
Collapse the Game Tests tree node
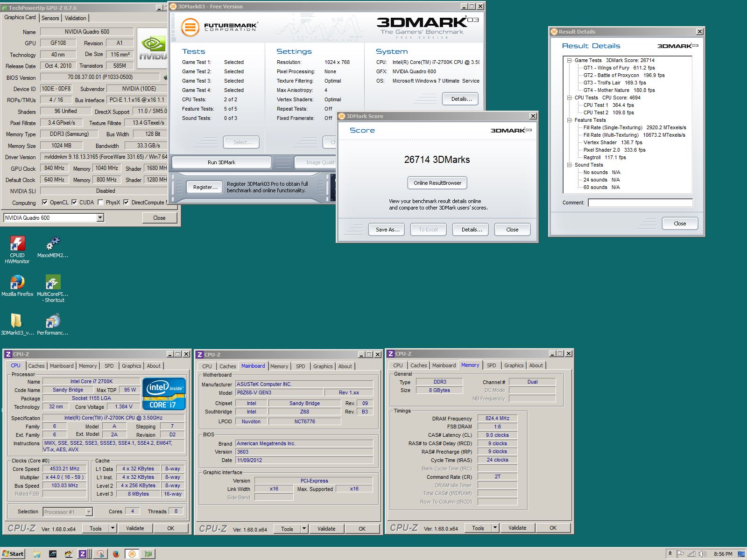click(x=570, y=60)
